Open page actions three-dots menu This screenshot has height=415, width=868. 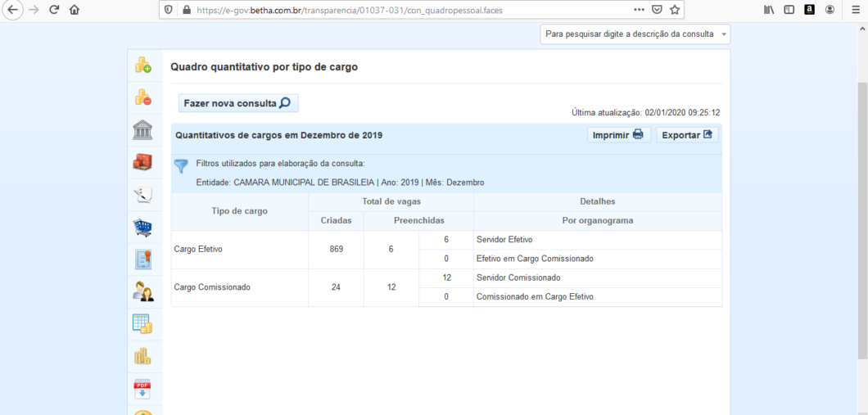point(640,10)
